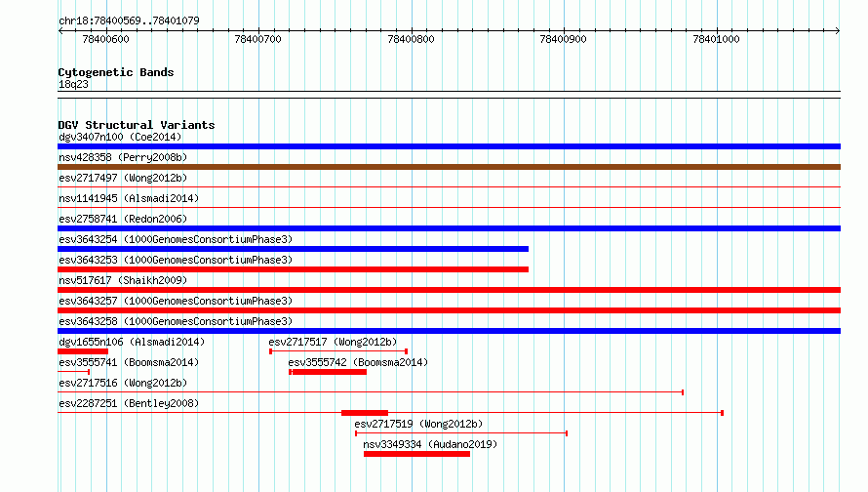Click ruler position 78401000
The height and width of the screenshot is (492, 868).
coord(716,39)
